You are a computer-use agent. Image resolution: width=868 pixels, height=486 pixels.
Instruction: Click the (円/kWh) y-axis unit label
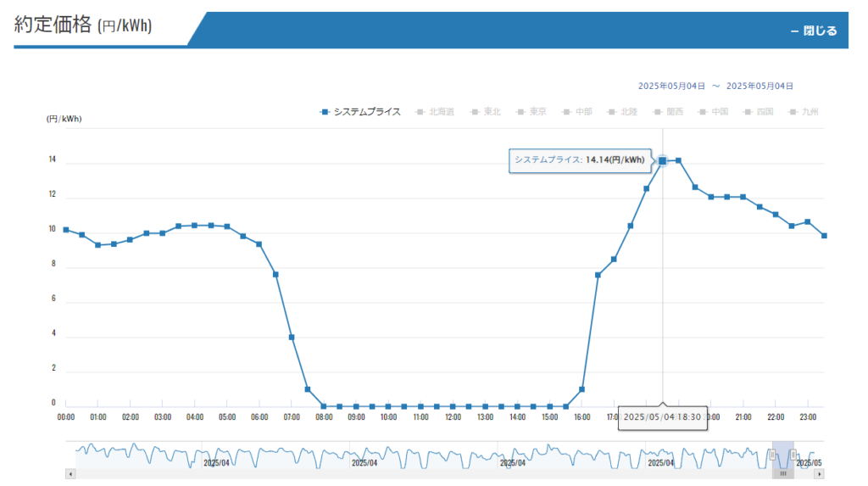(64, 119)
